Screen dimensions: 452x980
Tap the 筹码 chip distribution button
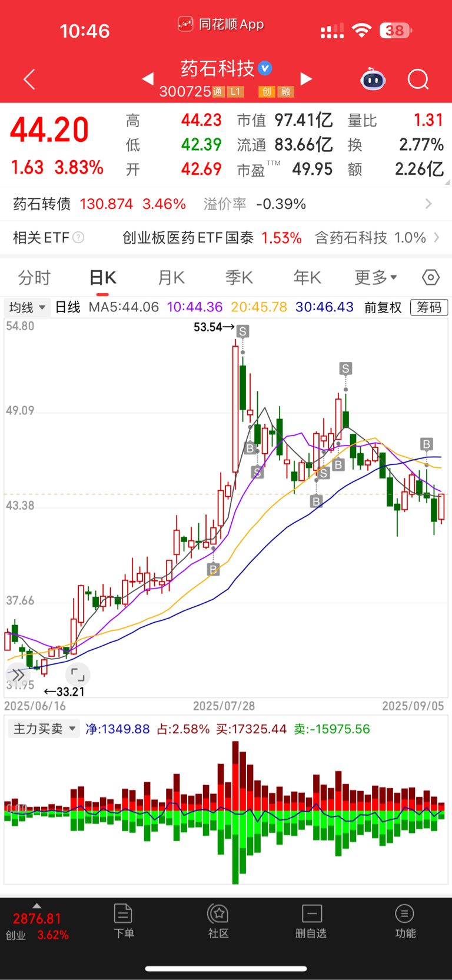429,307
